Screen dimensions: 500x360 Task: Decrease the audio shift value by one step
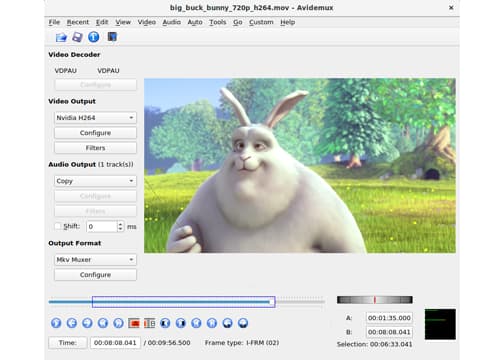(x=120, y=229)
